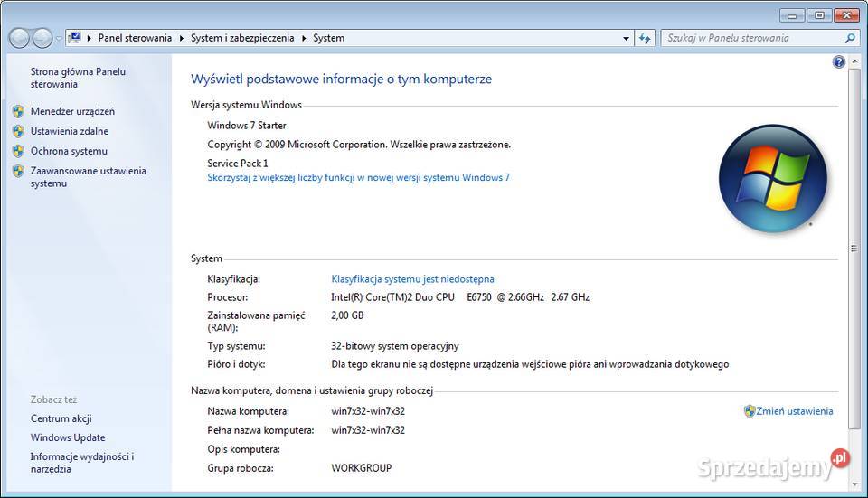This screenshot has height=498, width=868.
Task: Open Ochrona systemu link
Action: (x=69, y=151)
